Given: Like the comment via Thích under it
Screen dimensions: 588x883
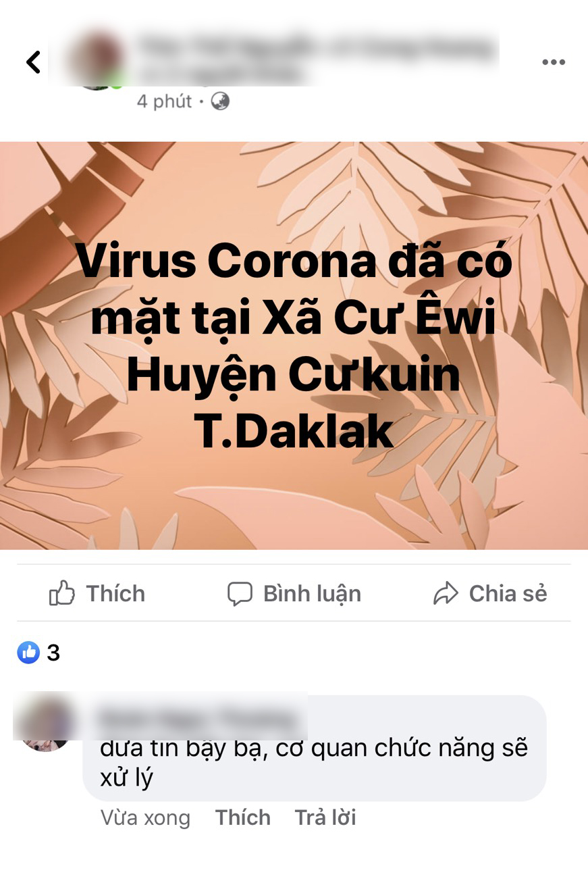Looking at the screenshot, I should tap(243, 817).
